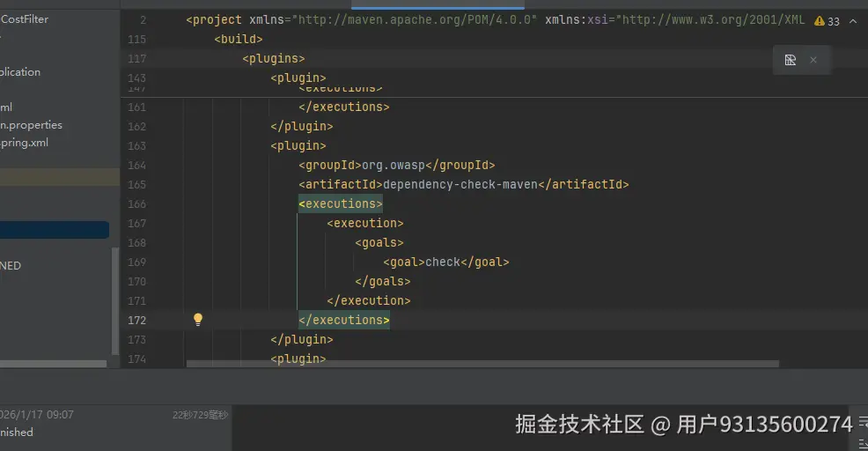Click the 2026/1/17 09:07 run timestamp
Viewport: 868px width, 451px height.
(37, 414)
